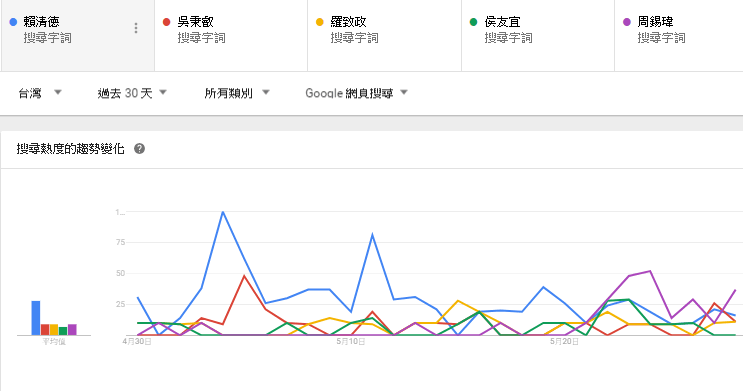
Task: Click the purple dot beside 周錫瑋
Action: coord(627,22)
